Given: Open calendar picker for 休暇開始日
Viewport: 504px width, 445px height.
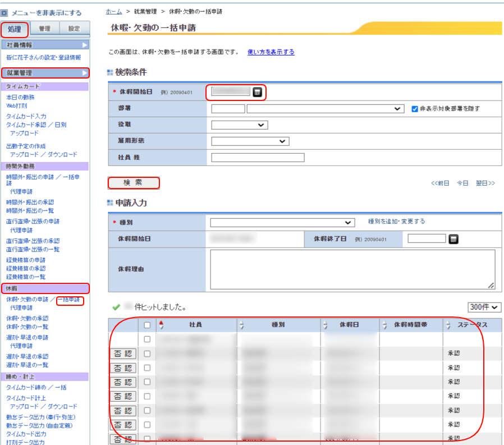Looking at the screenshot, I should pos(257,92).
